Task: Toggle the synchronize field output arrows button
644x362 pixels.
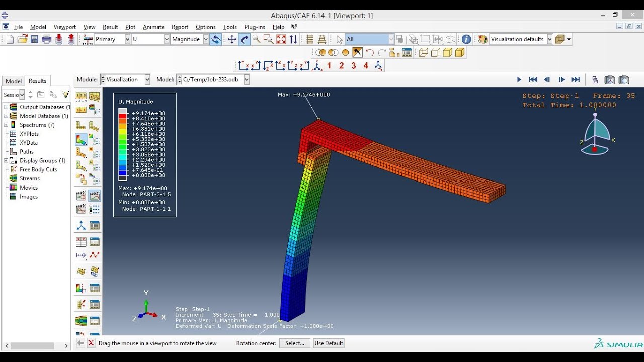Action: (215, 39)
